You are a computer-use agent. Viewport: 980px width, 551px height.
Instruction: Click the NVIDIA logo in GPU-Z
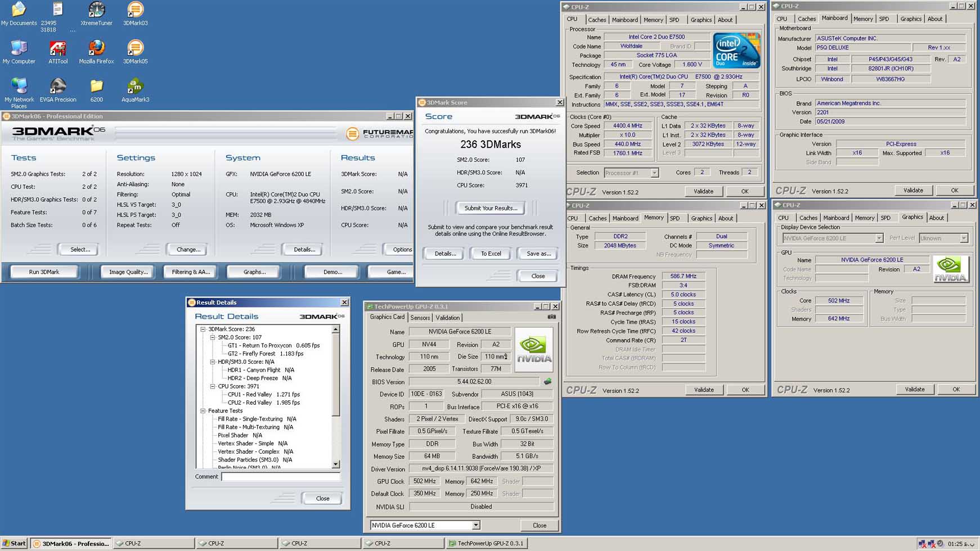tap(534, 349)
